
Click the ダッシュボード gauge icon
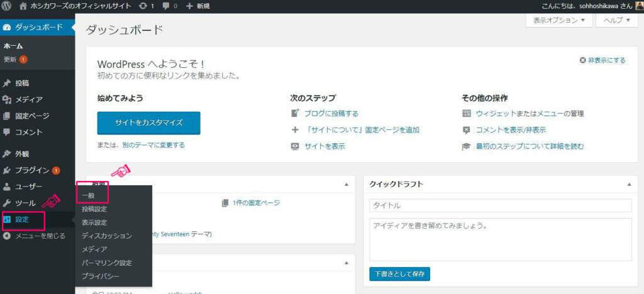click(6, 28)
